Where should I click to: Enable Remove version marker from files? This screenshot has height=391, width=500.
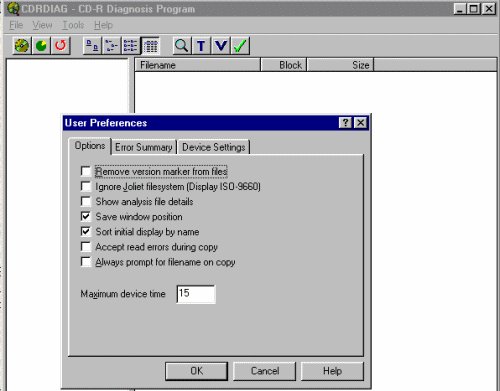tap(86, 171)
